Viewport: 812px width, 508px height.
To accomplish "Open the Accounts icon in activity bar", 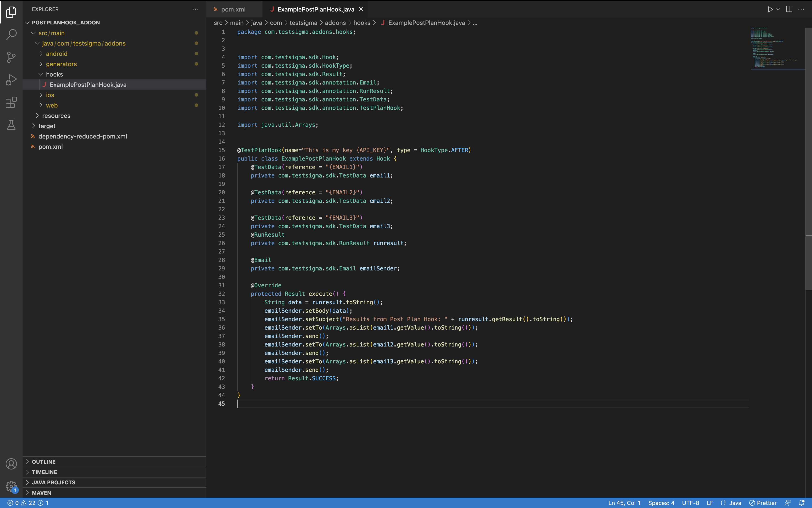I will [x=11, y=464].
